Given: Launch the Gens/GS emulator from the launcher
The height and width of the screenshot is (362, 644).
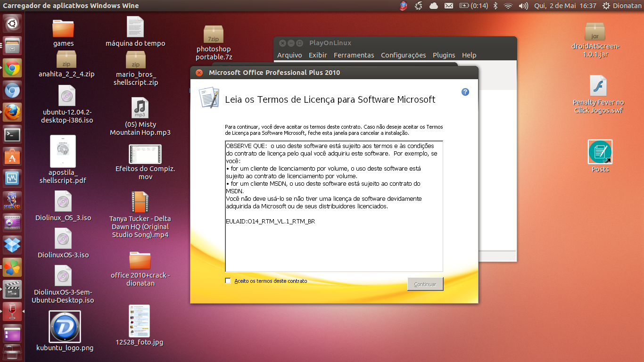Looking at the screenshot, I should click(12, 200).
